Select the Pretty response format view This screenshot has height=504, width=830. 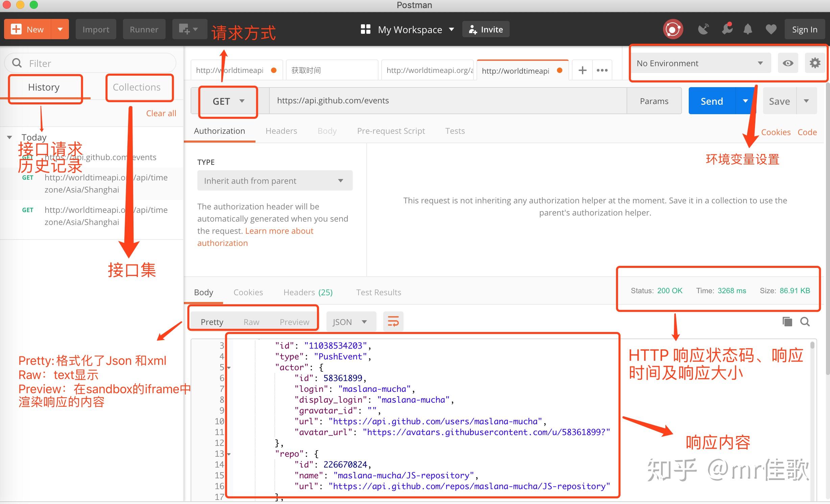[x=212, y=321]
